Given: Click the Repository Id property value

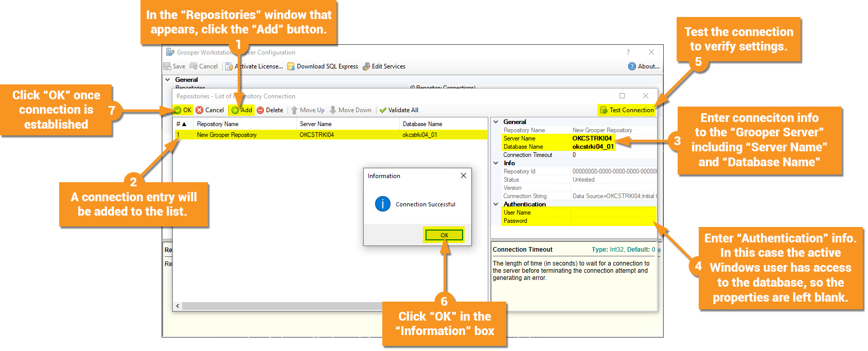Looking at the screenshot, I should coord(614,171).
